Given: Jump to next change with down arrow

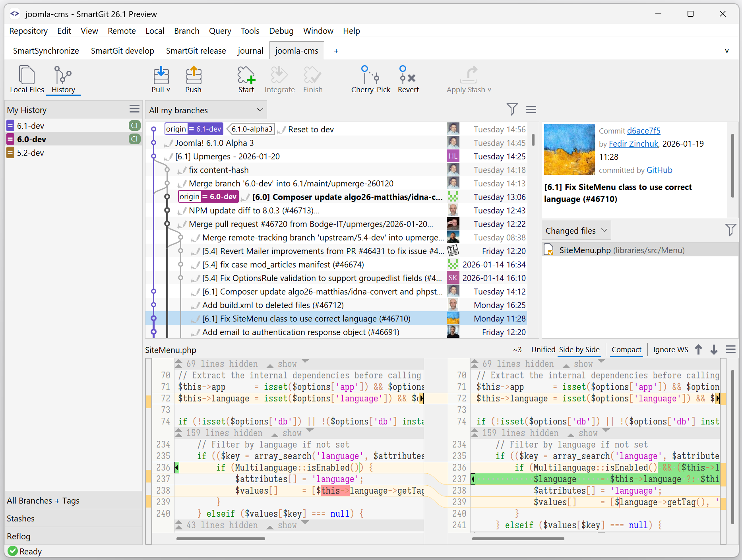Looking at the screenshot, I should point(714,350).
